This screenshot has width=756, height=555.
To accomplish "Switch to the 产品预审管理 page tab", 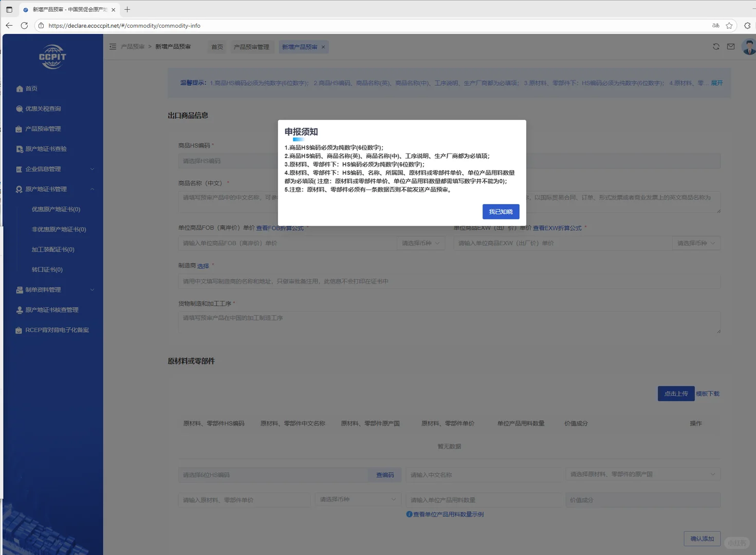I will [x=251, y=47].
